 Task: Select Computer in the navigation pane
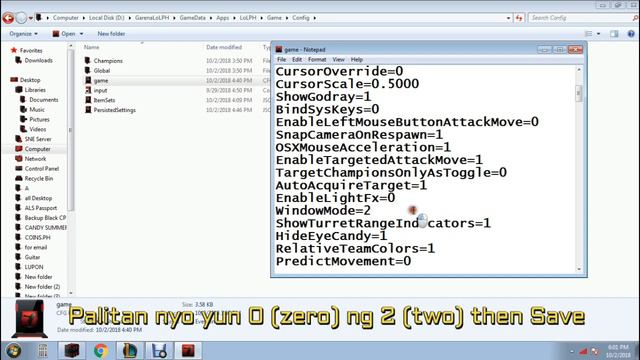38,149
